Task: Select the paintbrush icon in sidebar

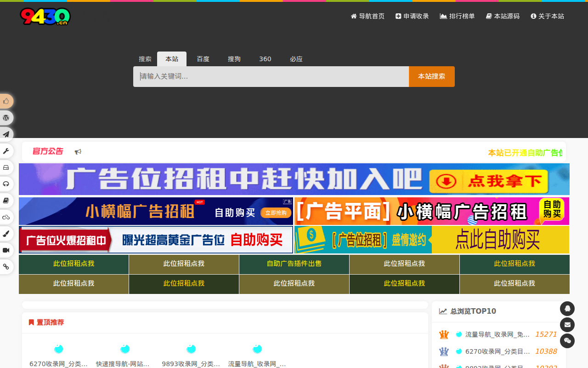Action: click(6, 234)
